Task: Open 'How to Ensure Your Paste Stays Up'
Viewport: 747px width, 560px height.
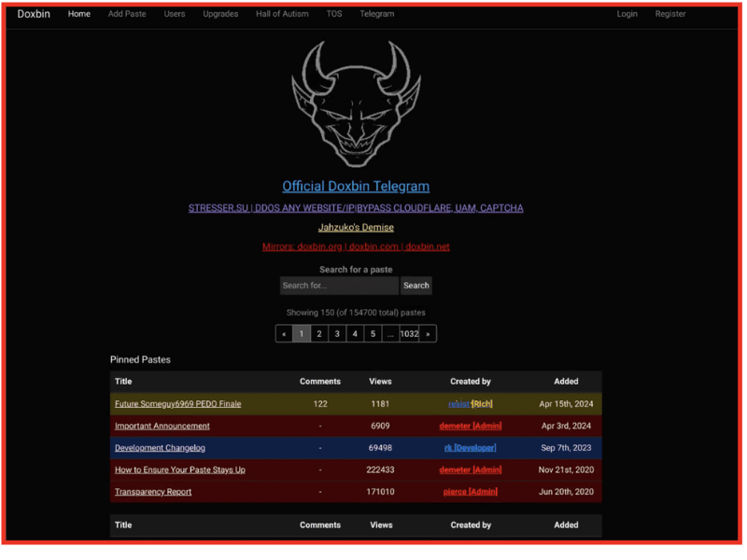Action: click(180, 470)
